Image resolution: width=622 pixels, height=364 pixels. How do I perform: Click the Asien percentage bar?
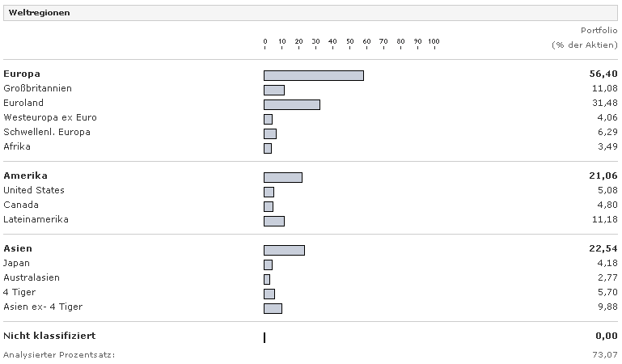284,250
